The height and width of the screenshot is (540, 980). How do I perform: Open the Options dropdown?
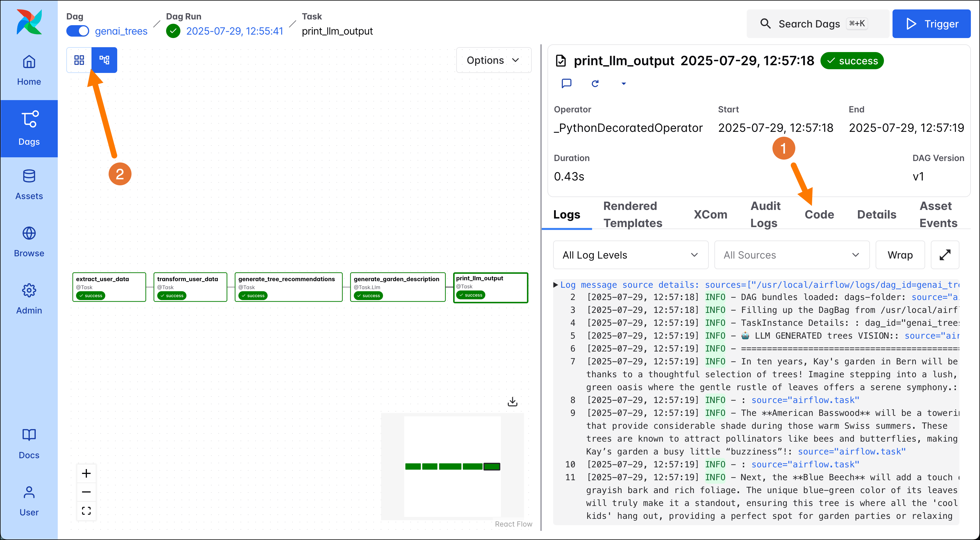click(493, 60)
